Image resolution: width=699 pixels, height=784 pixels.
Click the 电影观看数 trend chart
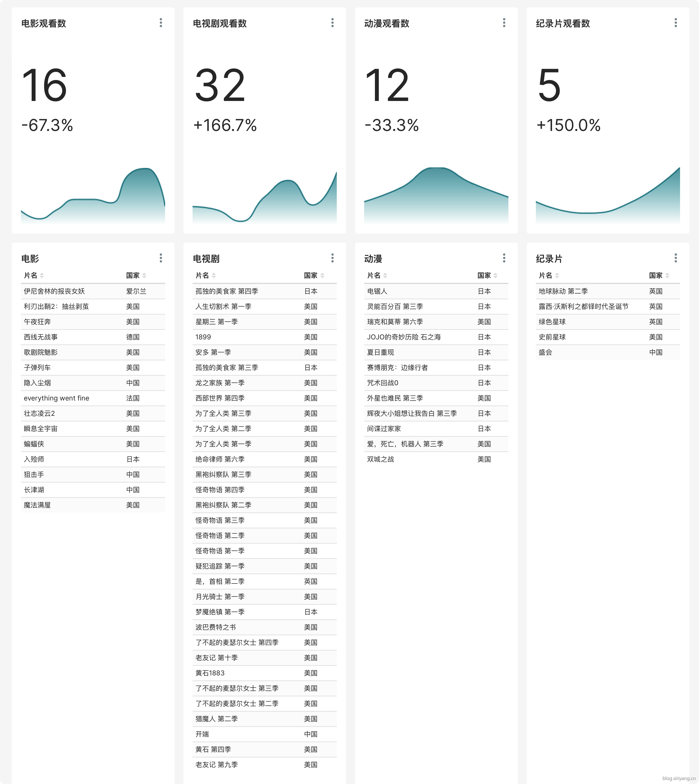point(93,195)
